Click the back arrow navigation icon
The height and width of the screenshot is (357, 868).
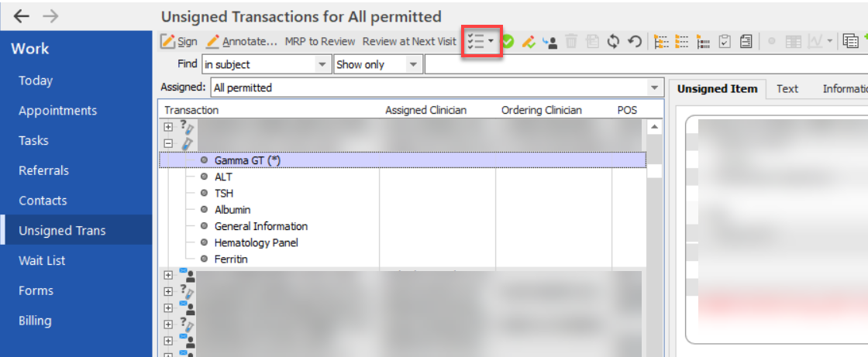(22, 15)
